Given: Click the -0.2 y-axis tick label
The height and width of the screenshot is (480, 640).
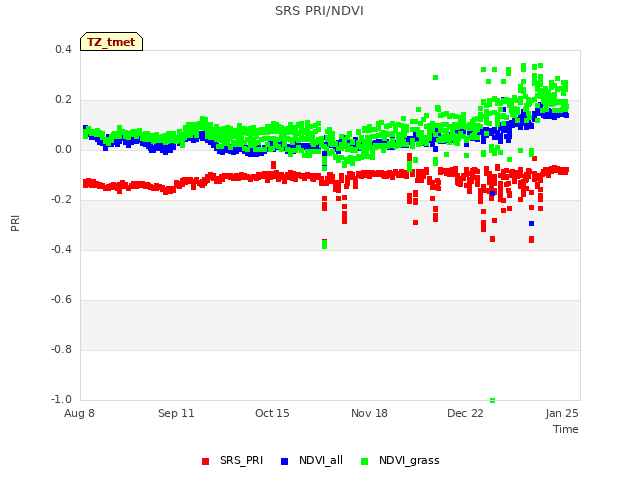Looking at the screenshot, I should tap(61, 199).
